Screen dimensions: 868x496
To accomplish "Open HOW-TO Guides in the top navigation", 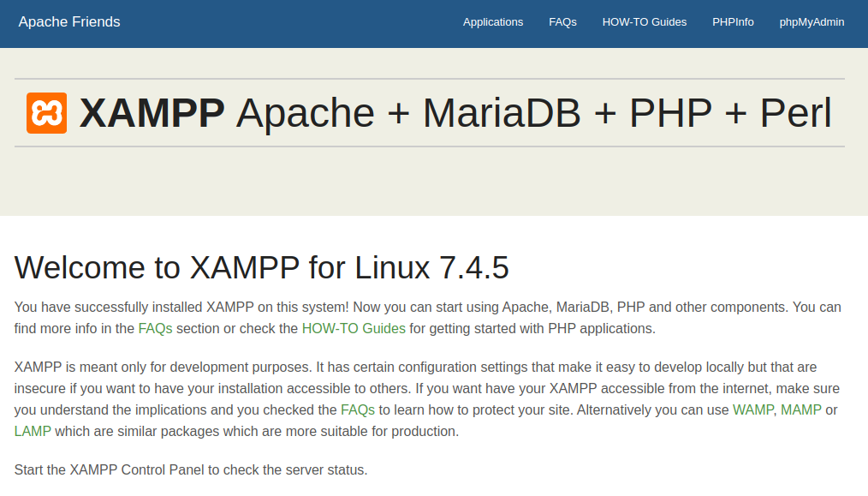I will click(x=645, y=22).
